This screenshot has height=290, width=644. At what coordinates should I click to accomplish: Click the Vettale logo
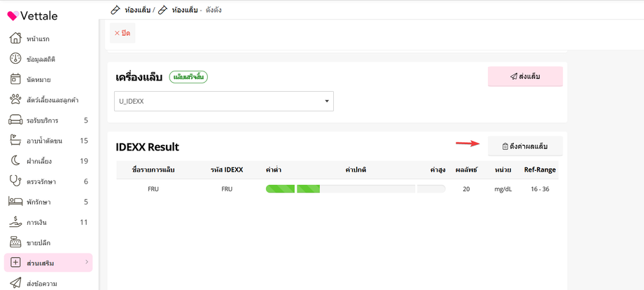(x=32, y=16)
